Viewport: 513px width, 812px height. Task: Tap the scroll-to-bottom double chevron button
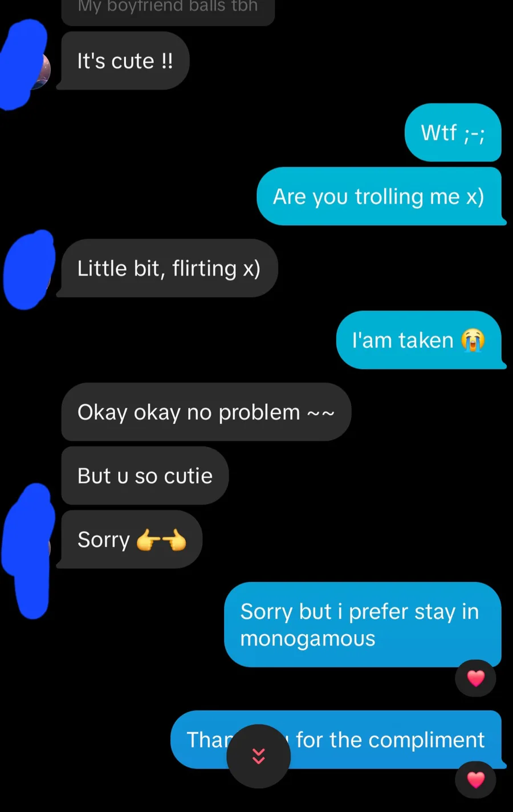pos(258,756)
